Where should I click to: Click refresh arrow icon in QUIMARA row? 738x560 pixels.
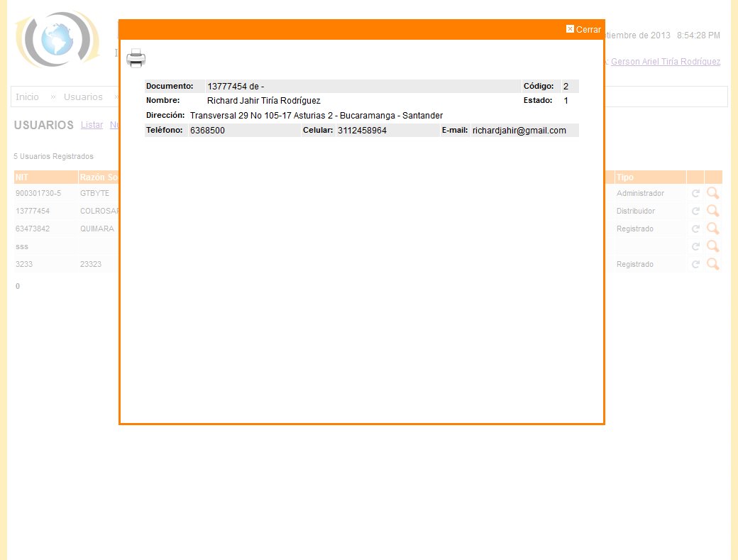pyautogui.click(x=695, y=229)
